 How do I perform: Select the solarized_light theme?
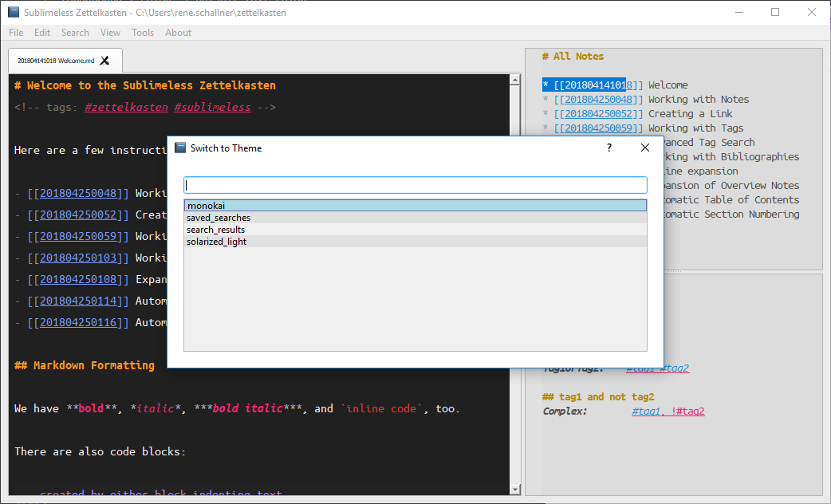[415, 242]
